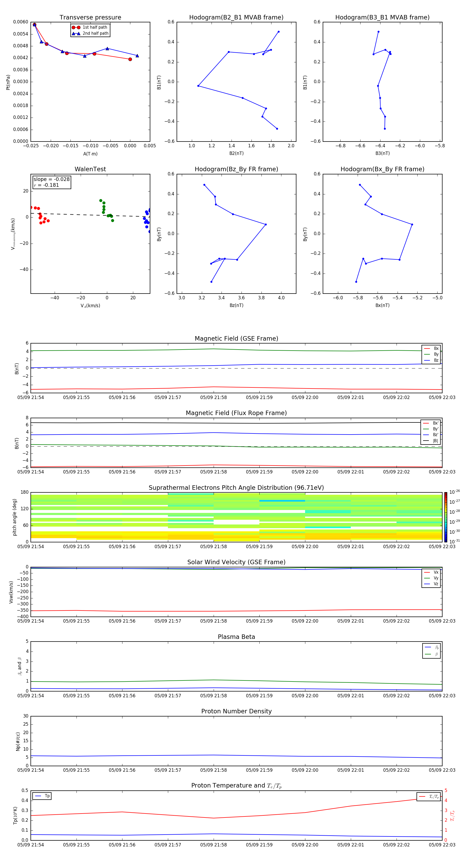
Task: Click the Bx' legend entry in Flux Rope panel
Action: click(x=431, y=423)
